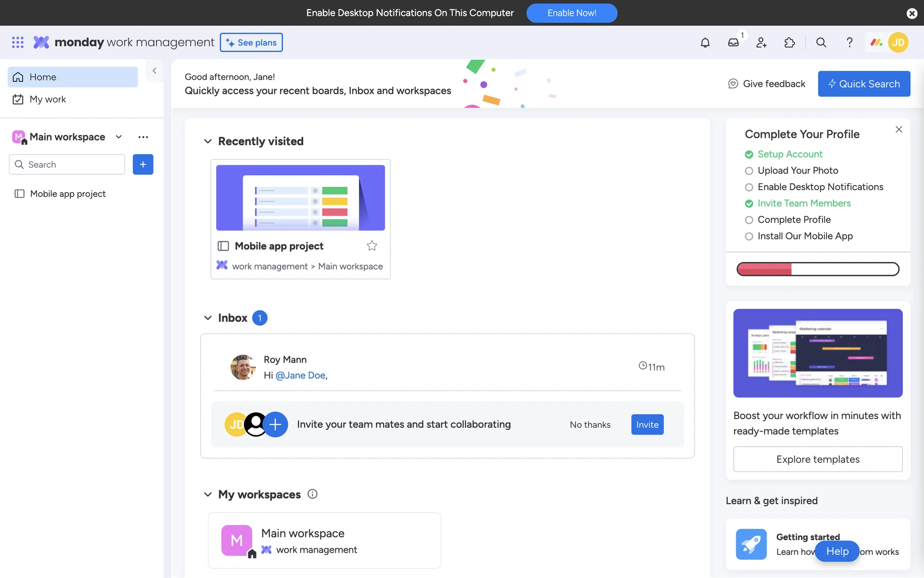Image resolution: width=924 pixels, height=578 pixels.
Task: Click the search magnifier in top bar
Action: [x=821, y=42]
